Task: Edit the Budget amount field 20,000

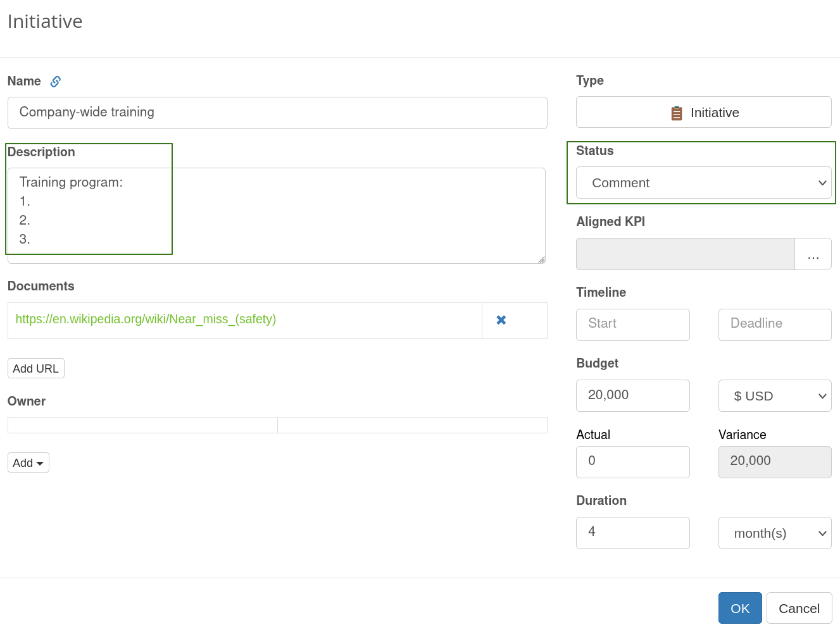Action: point(632,395)
